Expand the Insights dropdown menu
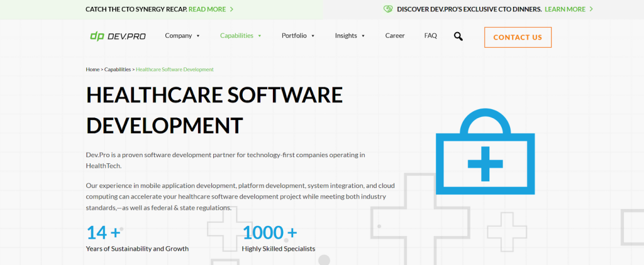The image size is (644, 265). pyautogui.click(x=363, y=36)
